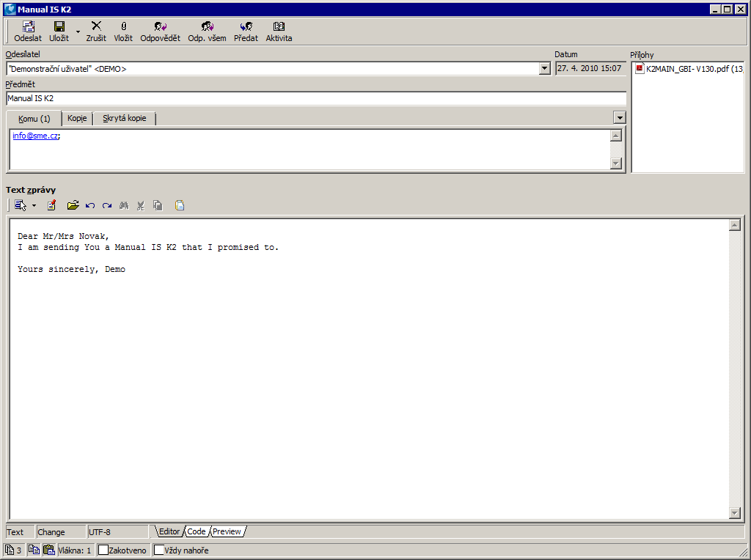Forward the message with Předat

point(246,32)
